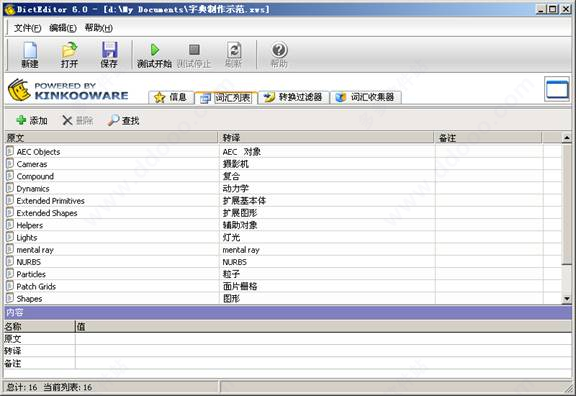Click the icon beside Helpers row

pos(10,225)
